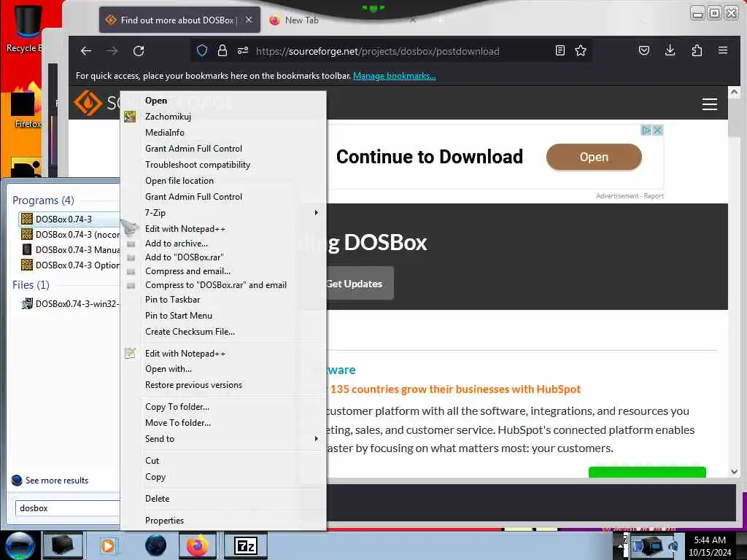This screenshot has height=560, width=747.
Task: Select Delete in context menu
Action: [x=158, y=499]
